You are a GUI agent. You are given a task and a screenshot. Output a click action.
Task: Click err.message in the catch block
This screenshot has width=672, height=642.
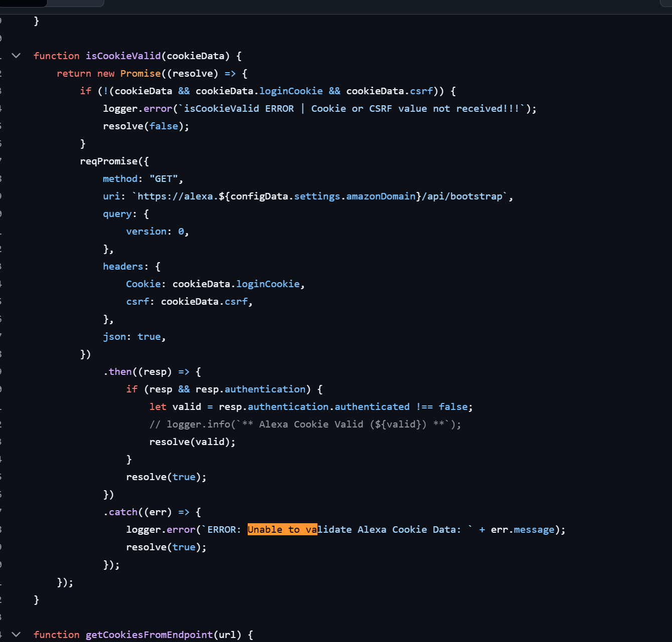click(522, 530)
